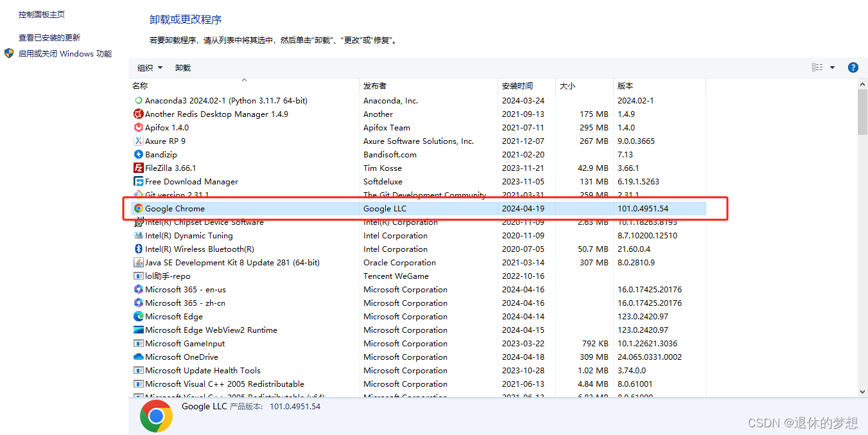868x435 pixels.
Task: Click publisher Tencent WeGame
Action: (396, 276)
